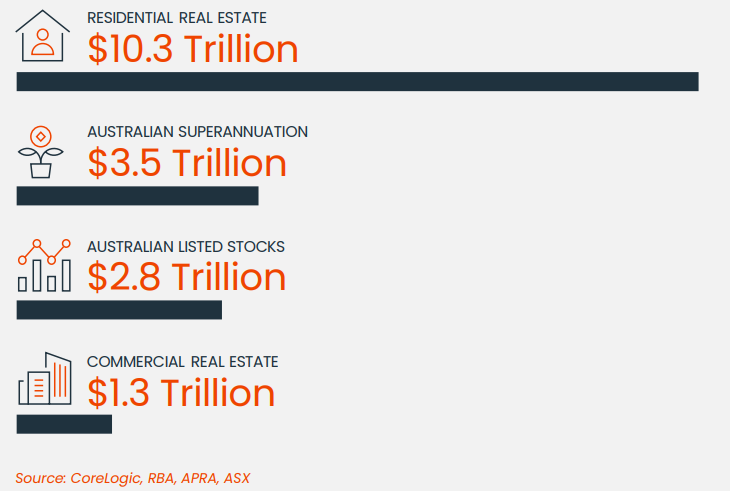Click the $3.5 Trillion value
The image size is (730, 491).
point(187,163)
